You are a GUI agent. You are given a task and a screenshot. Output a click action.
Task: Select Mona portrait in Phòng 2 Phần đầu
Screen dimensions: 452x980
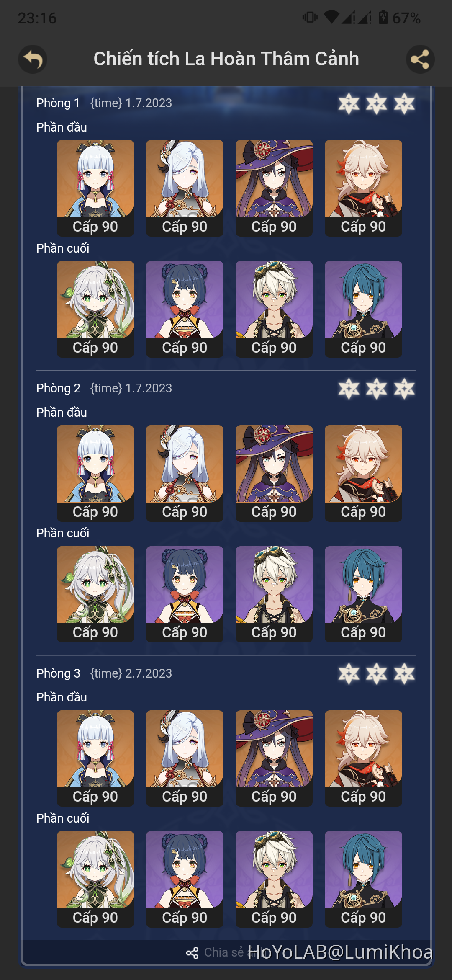(x=274, y=473)
